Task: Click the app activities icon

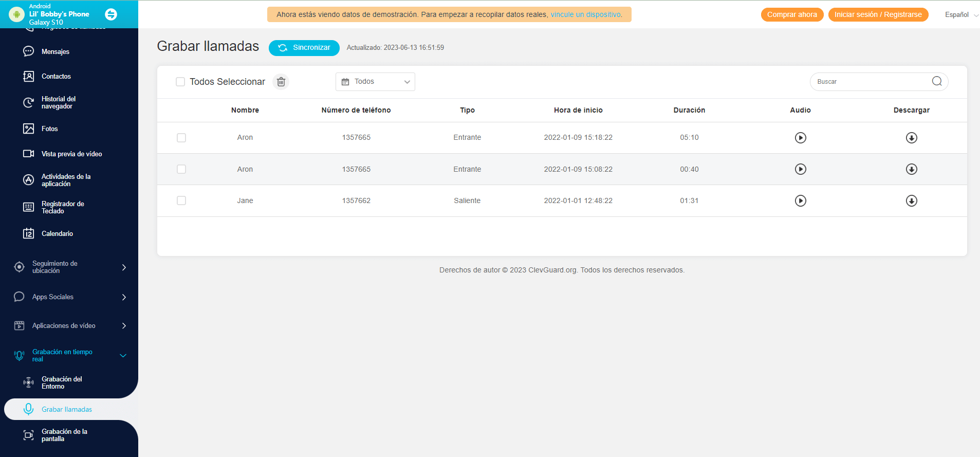Action: pyautogui.click(x=29, y=180)
